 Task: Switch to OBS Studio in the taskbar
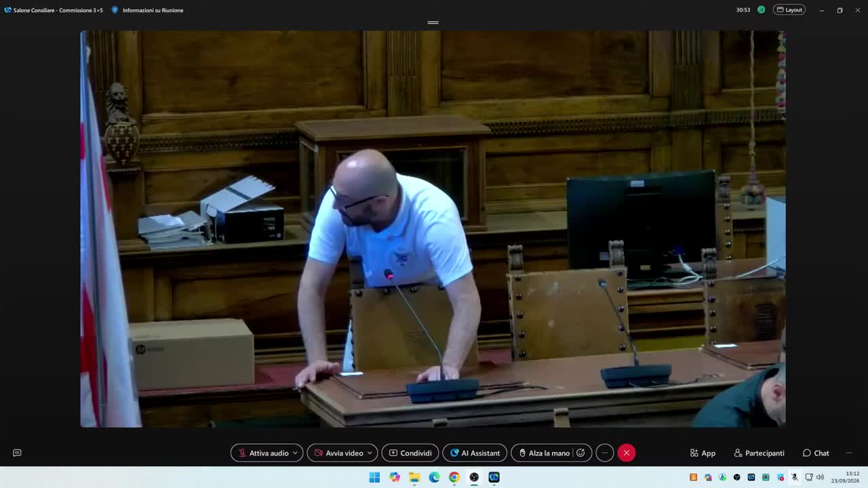[474, 477]
